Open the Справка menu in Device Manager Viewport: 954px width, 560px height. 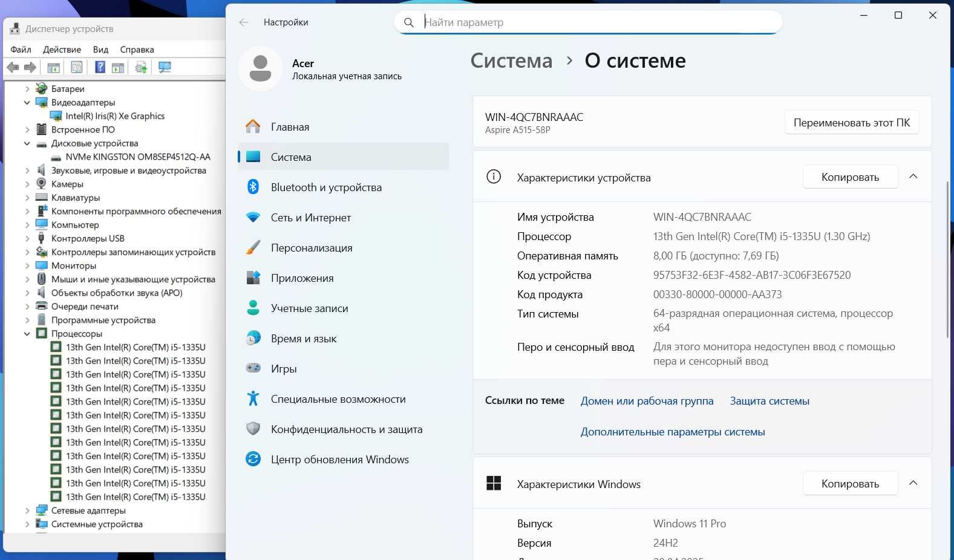point(137,50)
